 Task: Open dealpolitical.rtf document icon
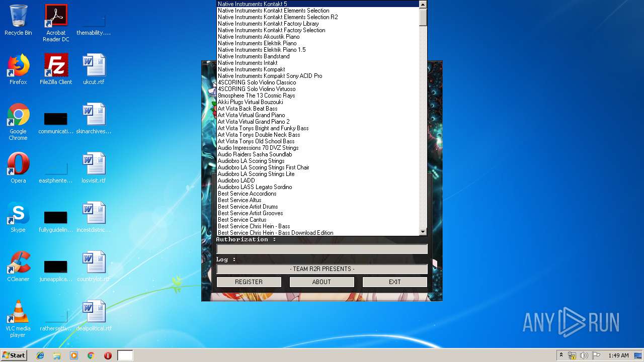point(94,316)
